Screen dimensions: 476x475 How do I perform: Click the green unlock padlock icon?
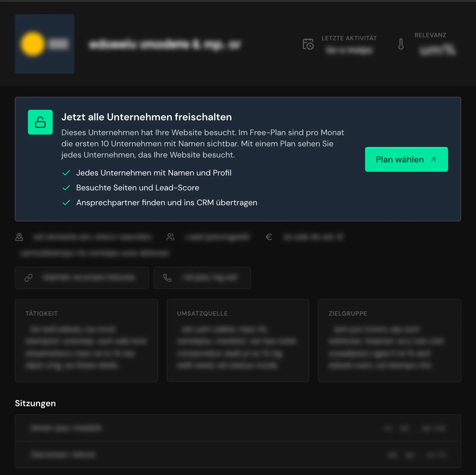point(40,122)
